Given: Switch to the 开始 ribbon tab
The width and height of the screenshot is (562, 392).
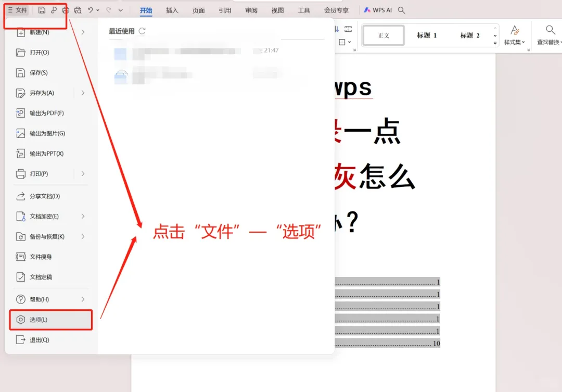Looking at the screenshot, I should (x=146, y=10).
